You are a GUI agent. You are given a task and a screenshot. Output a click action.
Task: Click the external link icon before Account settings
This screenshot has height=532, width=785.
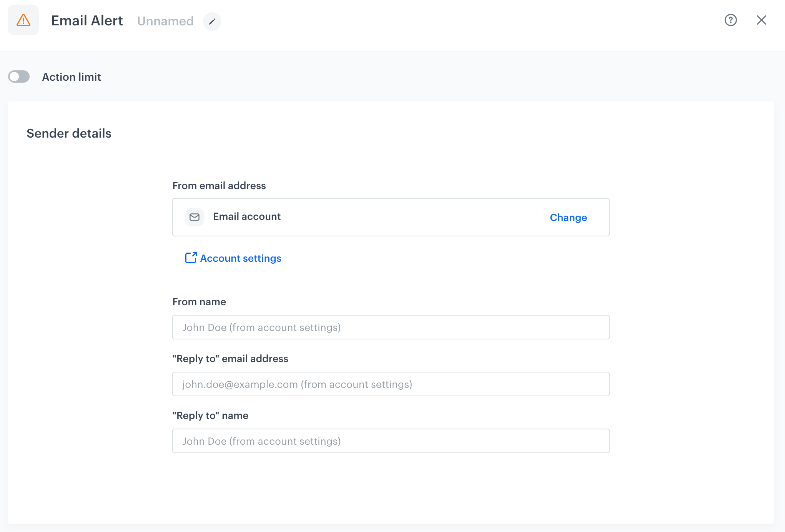coord(190,258)
